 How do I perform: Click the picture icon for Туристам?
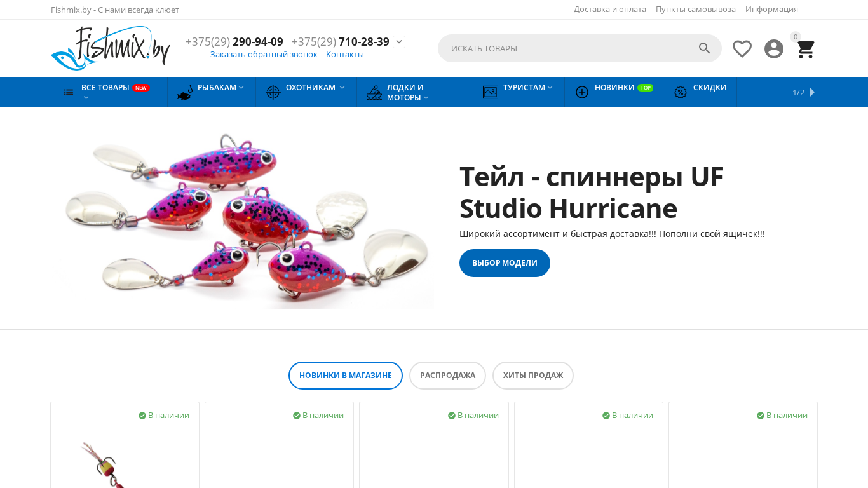click(x=491, y=92)
